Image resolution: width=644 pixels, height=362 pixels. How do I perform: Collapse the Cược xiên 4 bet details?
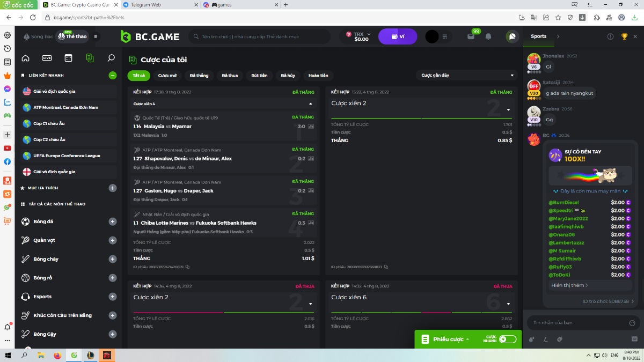[310, 104]
